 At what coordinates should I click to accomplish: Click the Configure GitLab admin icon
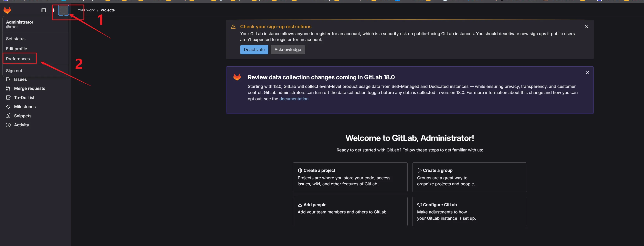pos(419,205)
